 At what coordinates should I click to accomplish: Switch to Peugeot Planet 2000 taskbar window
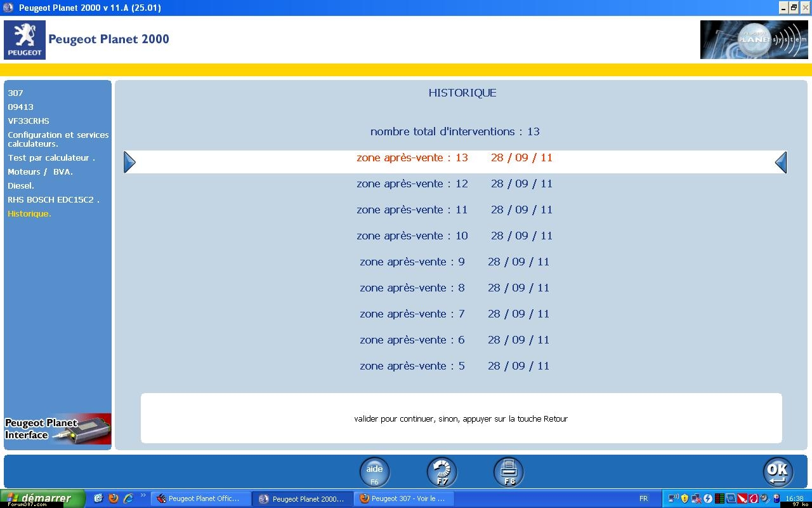click(303, 498)
